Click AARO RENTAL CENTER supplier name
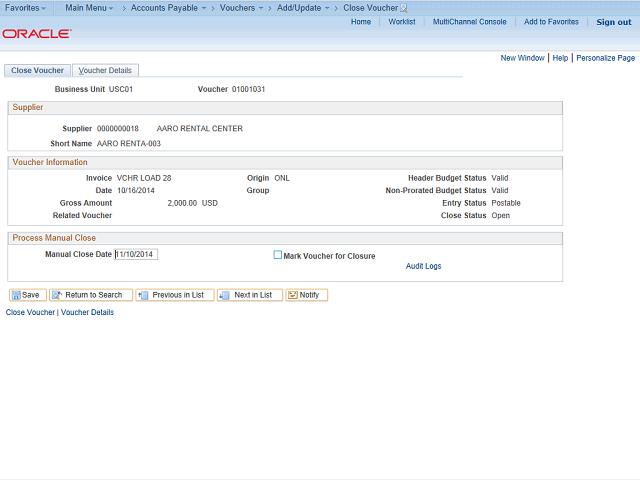The width and height of the screenshot is (640, 480). 200,129
